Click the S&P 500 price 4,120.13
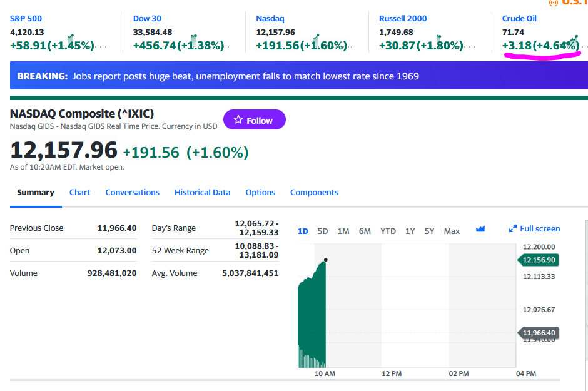 coord(27,33)
